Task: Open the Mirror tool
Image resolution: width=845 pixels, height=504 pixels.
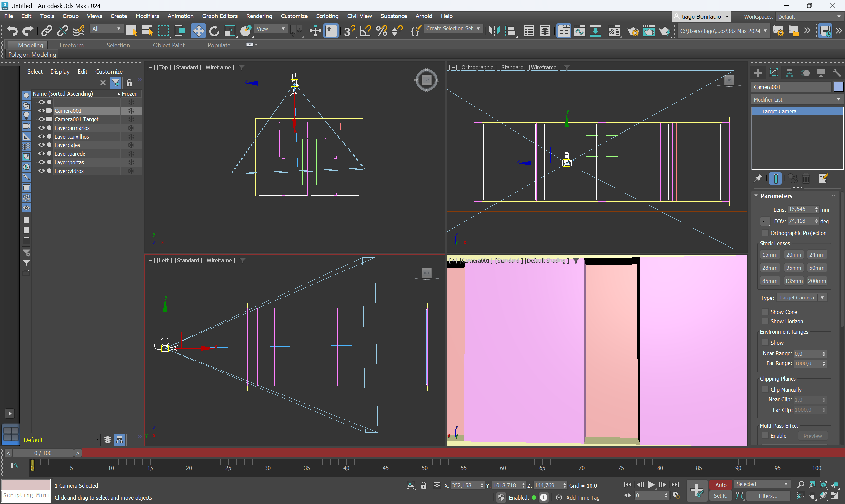Action: pyautogui.click(x=494, y=31)
